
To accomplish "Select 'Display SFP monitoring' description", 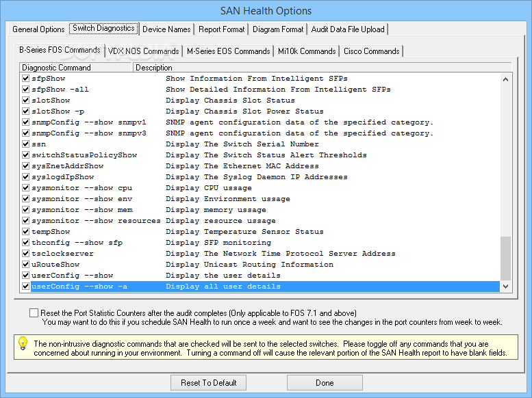I will point(218,242).
